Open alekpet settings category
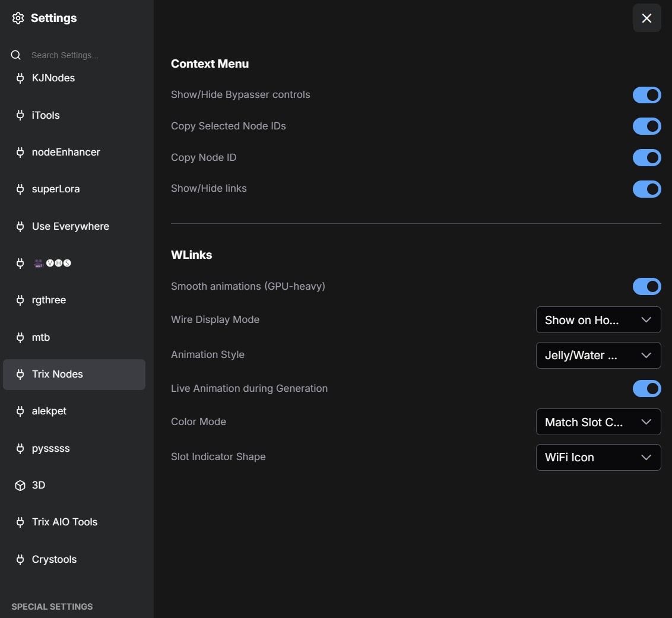The image size is (672, 618). pos(74,411)
